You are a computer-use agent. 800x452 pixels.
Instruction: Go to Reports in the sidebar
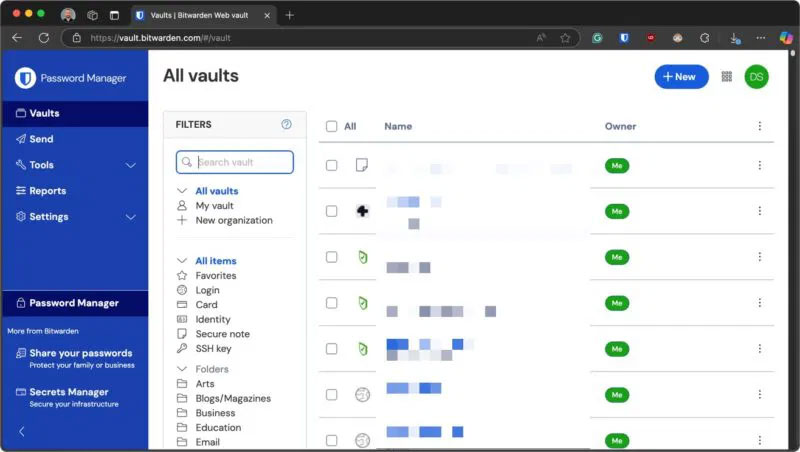click(x=47, y=191)
